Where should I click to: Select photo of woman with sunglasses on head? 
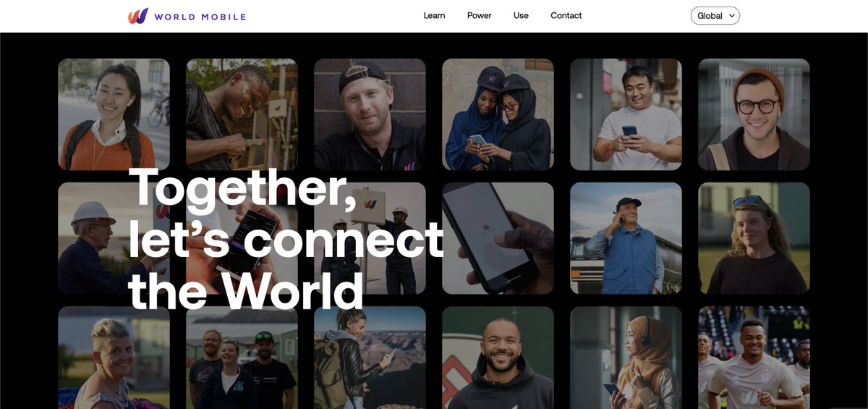(x=754, y=238)
